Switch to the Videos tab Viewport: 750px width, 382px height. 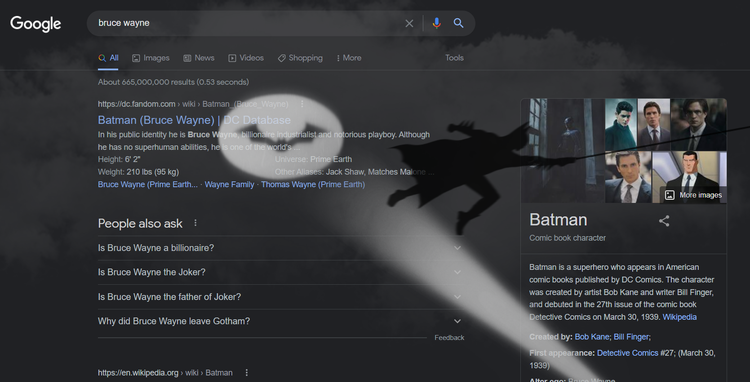tap(246, 58)
